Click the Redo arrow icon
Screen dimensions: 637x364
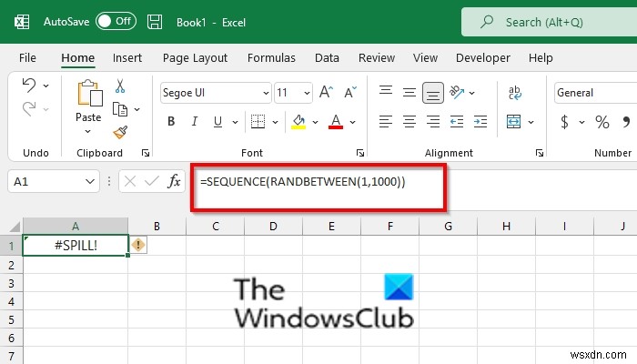[29, 109]
